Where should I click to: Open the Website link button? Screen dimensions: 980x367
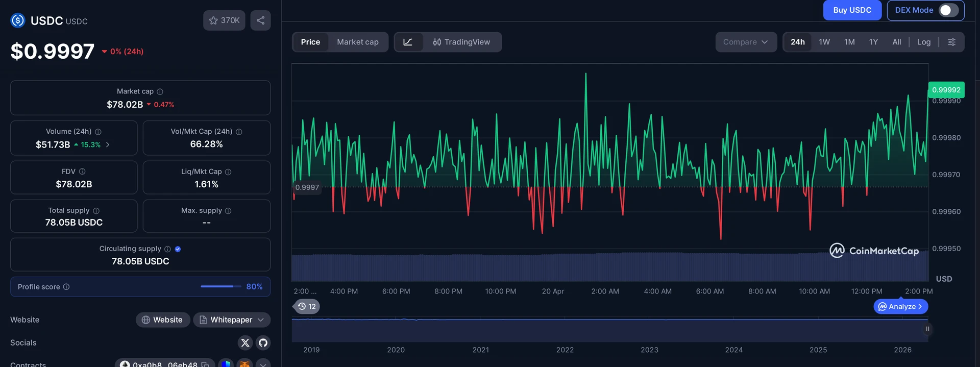pyautogui.click(x=163, y=320)
